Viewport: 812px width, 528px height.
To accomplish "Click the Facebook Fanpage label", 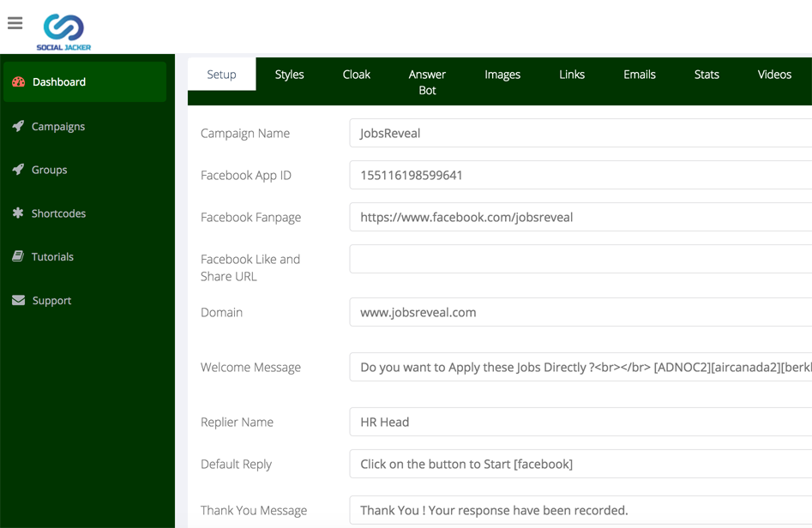I will [250, 218].
